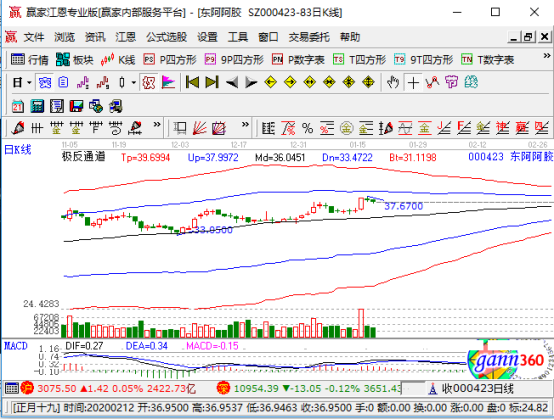Open the notebook icon
Viewport: 554px width, 420px height.
57,106
